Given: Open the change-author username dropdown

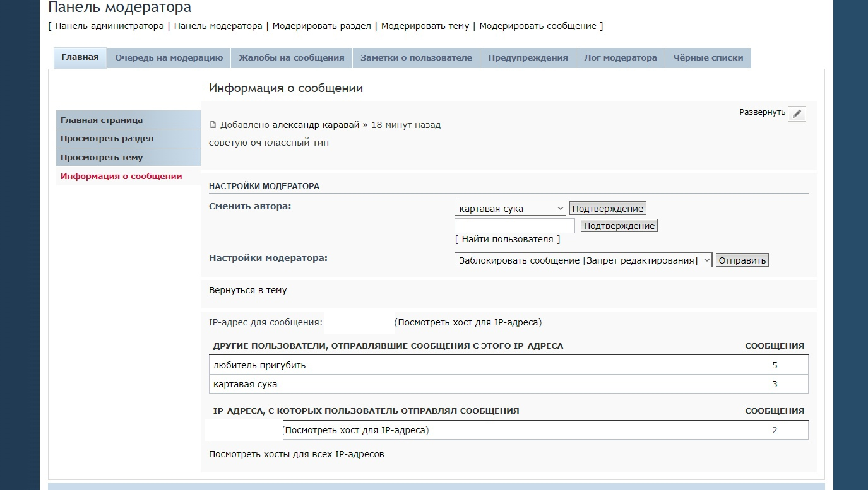Looking at the screenshot, I should click(509, 209).
